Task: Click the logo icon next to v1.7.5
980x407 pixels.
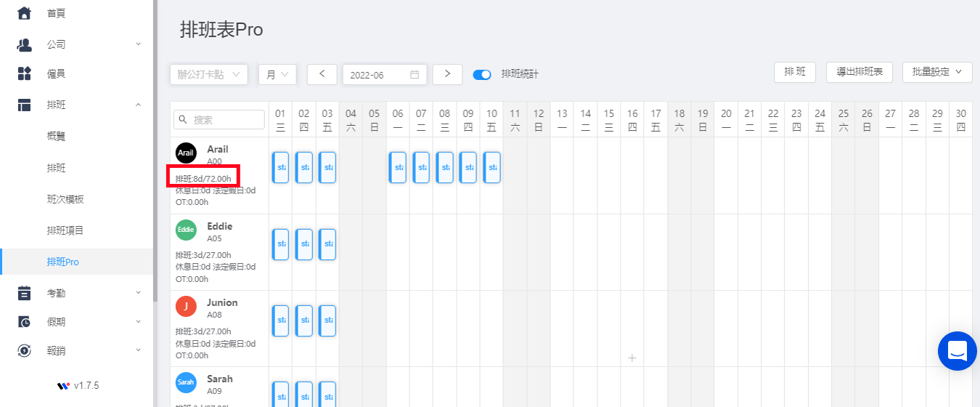Action: coord(63,385)
